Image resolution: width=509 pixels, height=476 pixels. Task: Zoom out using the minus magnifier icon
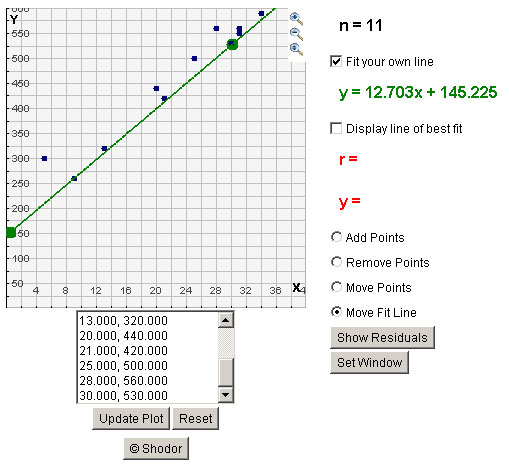(296, 34)
